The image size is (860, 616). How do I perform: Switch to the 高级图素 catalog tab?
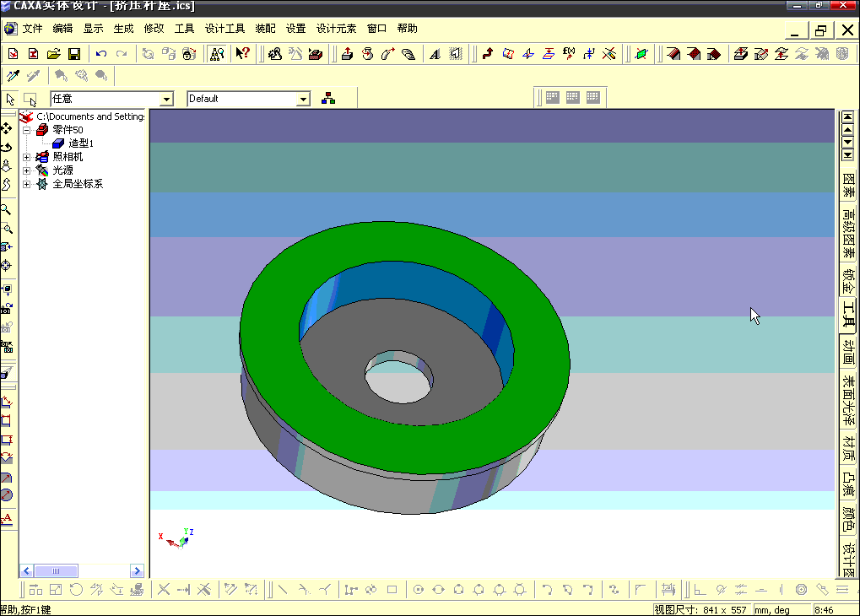[848, 233]
